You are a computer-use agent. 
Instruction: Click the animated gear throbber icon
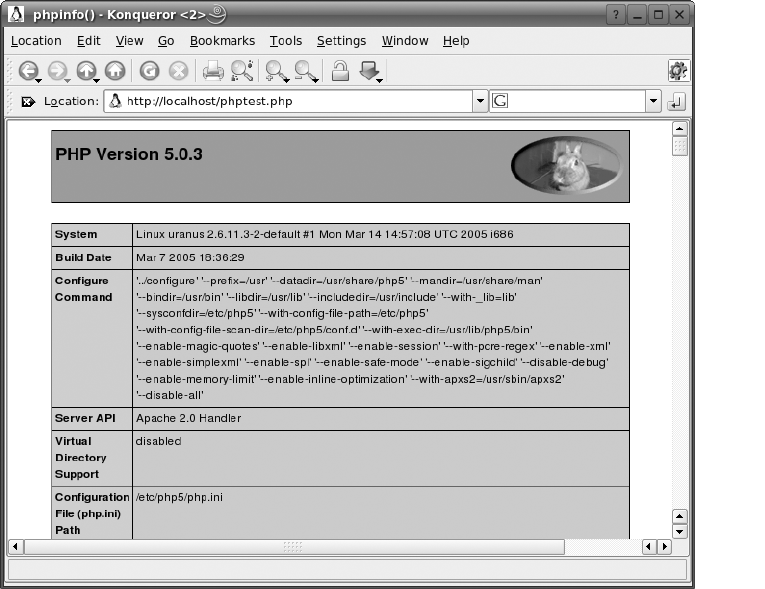click(x=678, y=71)
